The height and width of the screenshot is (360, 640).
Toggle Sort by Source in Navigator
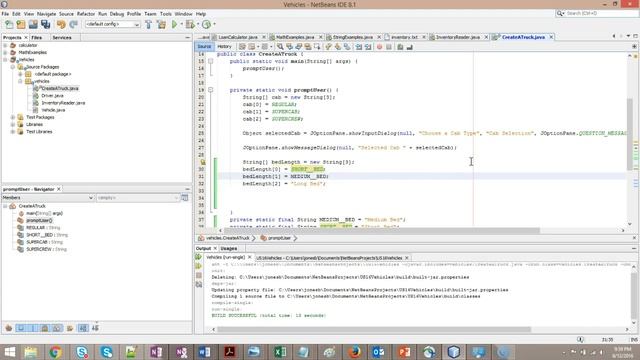coord(95,328)
